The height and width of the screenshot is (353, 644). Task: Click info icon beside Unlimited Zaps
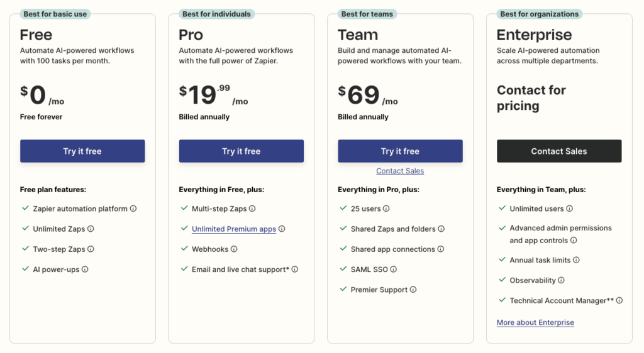point(91,229)
